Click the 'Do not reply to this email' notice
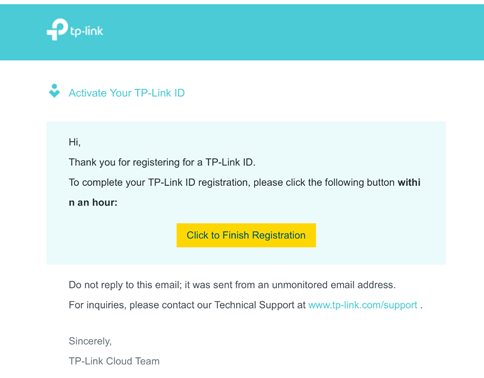The image size is (484, 378). [x=232, y=285]
